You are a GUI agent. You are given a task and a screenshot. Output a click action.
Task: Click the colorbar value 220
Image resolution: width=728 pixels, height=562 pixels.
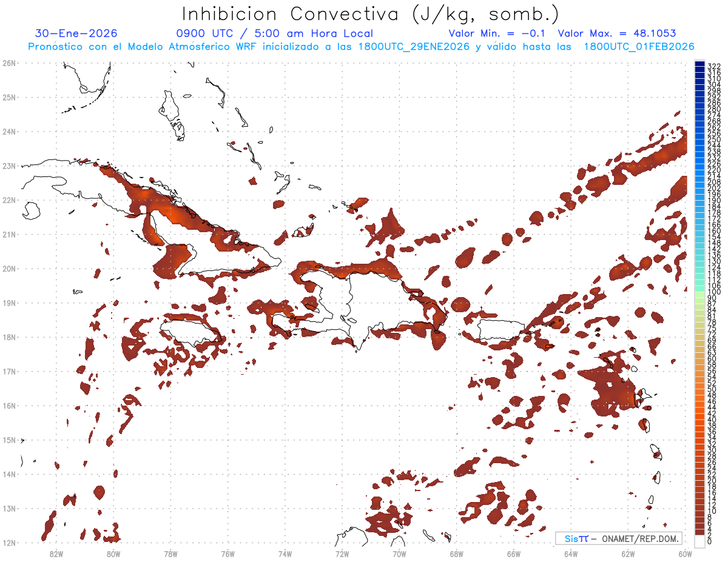coord(714,170)
